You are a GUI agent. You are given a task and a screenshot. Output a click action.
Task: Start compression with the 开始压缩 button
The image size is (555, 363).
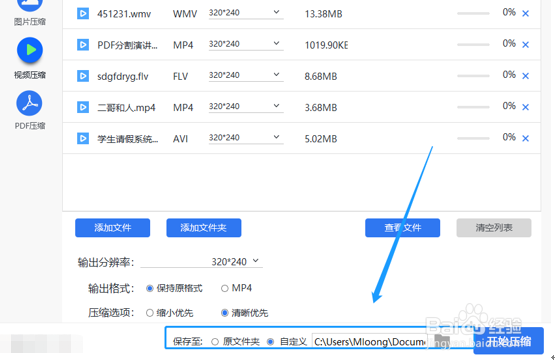[509, 341]
